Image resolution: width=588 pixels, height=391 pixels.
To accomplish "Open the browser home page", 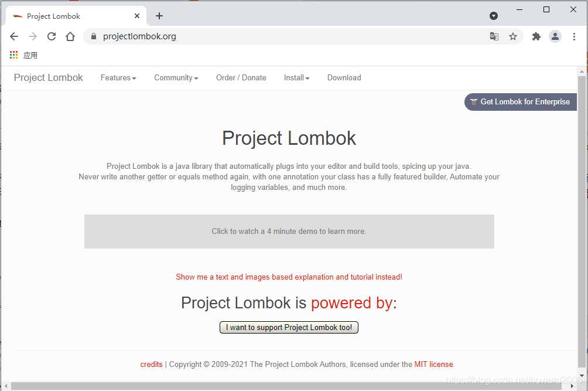I will tap(70, 36).
